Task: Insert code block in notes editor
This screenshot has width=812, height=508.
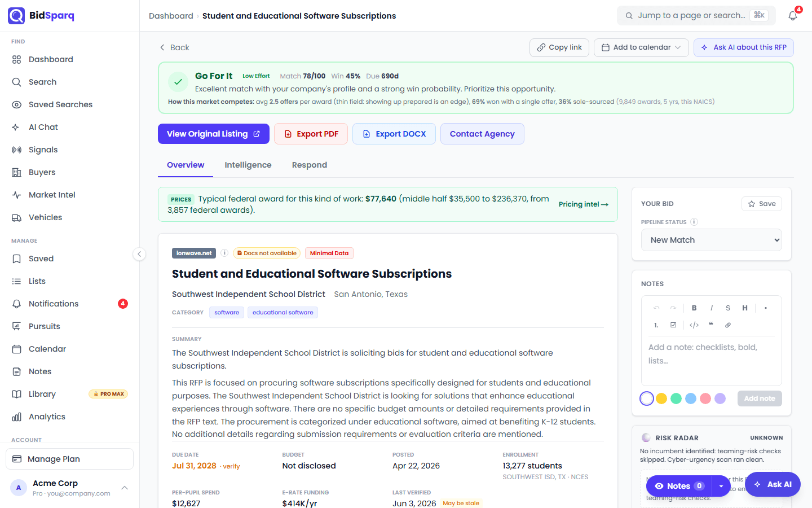Action: [x=694, y=325]
